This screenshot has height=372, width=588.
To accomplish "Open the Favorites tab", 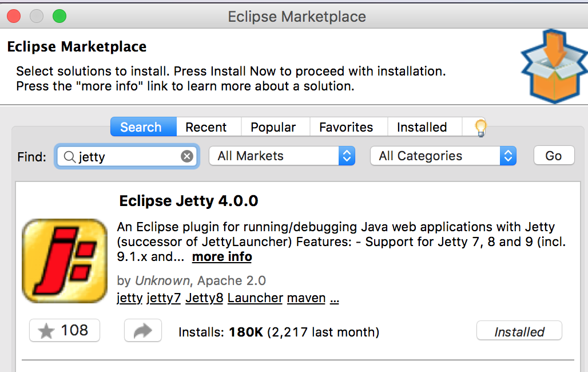I will click(346, 127).
